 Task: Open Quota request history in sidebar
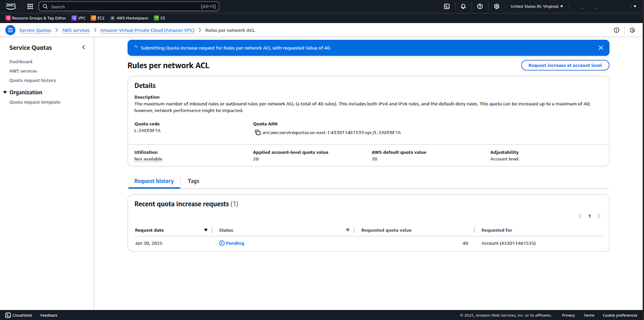(33, 80)
